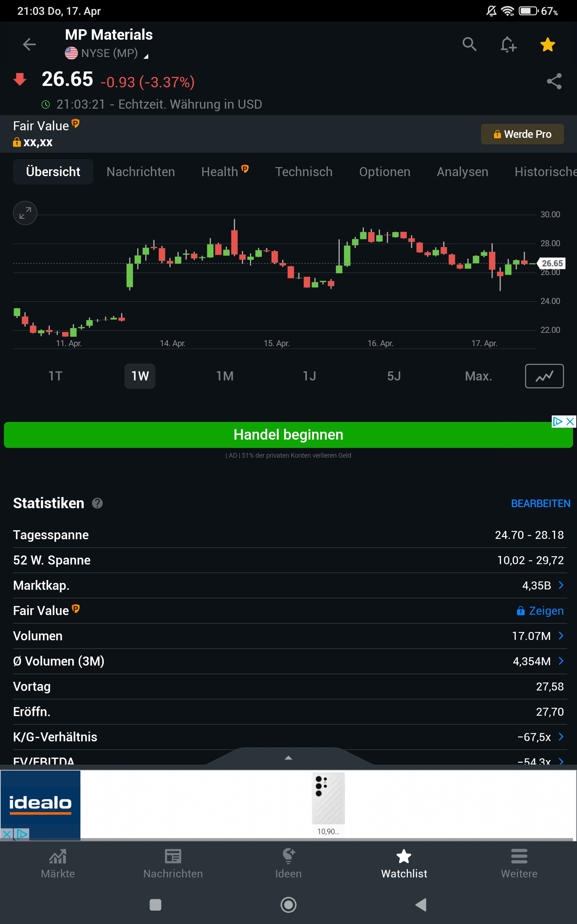
Task: Add a price alert with bell icon
Action: (508, 45)
